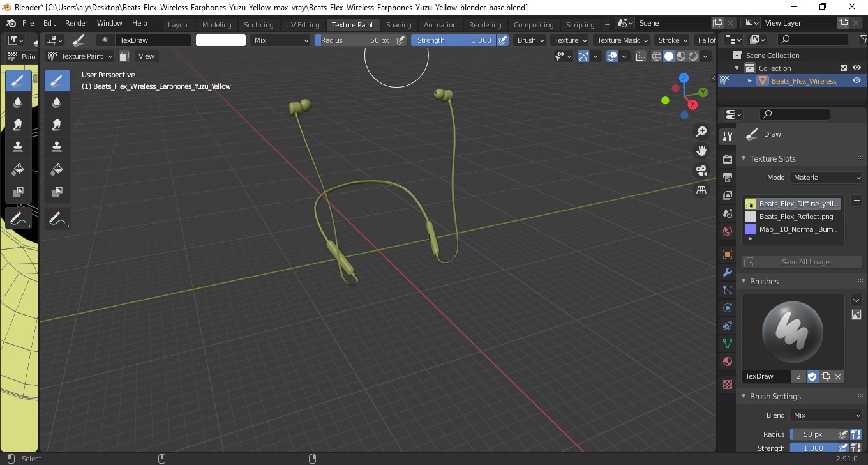This screenshot has height=465, width=868.
Task: Expand Beats_Flex_Wireless in the outliner tree
Action: [750, 80]
